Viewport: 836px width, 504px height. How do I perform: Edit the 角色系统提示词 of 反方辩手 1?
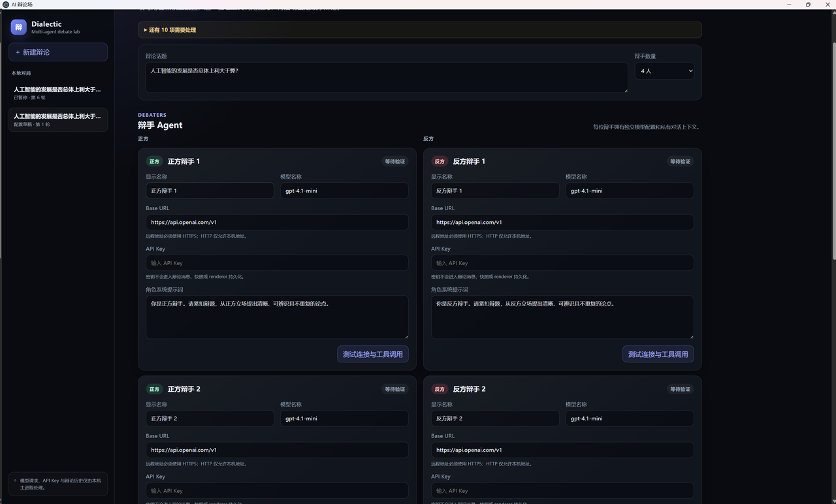point(562,317)
